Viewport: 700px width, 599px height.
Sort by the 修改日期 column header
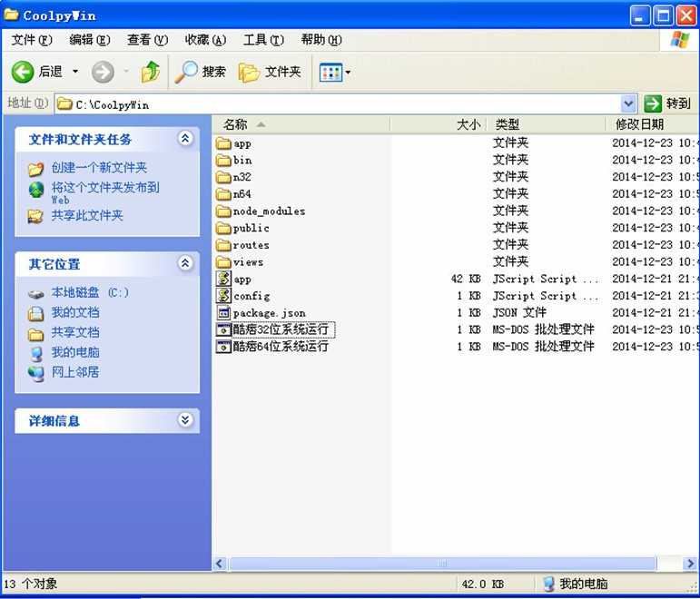653,124
